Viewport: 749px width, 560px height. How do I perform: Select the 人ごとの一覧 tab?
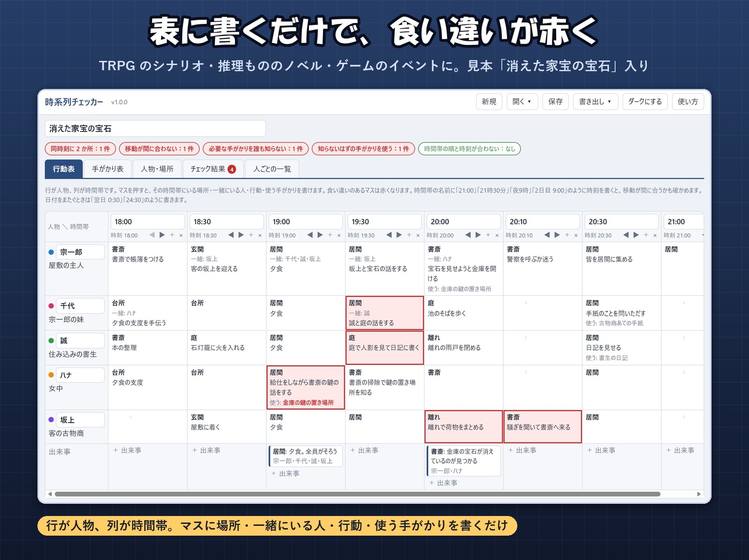tap(272, 169)
